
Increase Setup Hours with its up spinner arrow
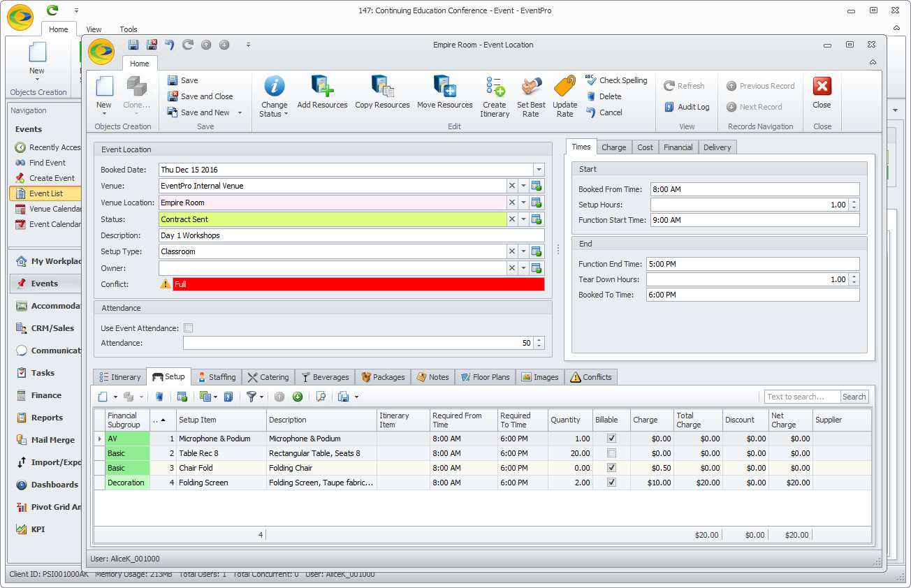[854, 203]
